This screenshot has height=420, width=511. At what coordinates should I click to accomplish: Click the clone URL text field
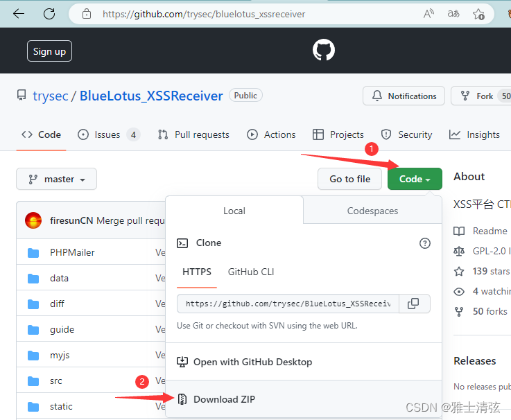coord(288,304)
